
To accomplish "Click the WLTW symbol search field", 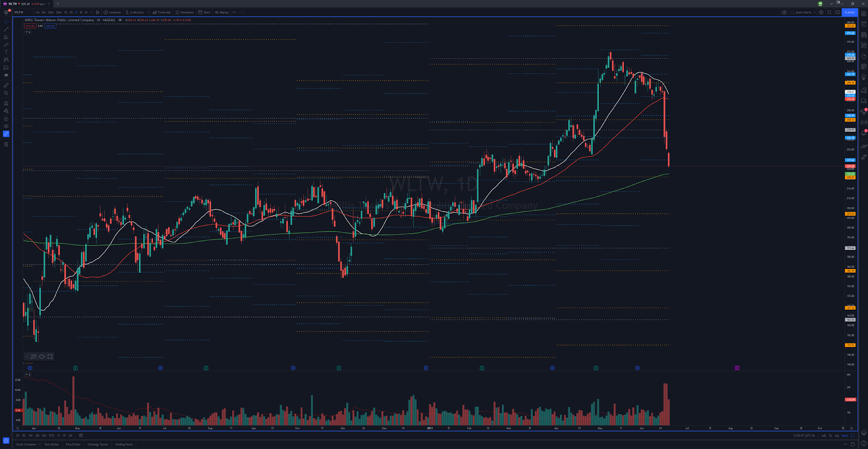I will tap(23, 12).
